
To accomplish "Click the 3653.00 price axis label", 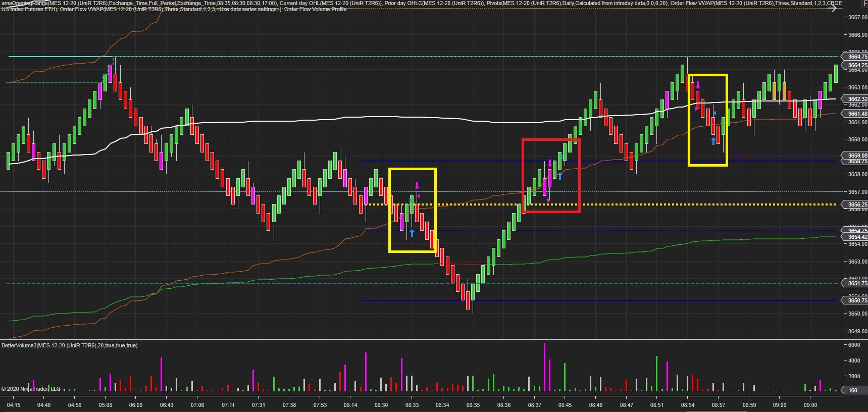I will click(857, 262).
